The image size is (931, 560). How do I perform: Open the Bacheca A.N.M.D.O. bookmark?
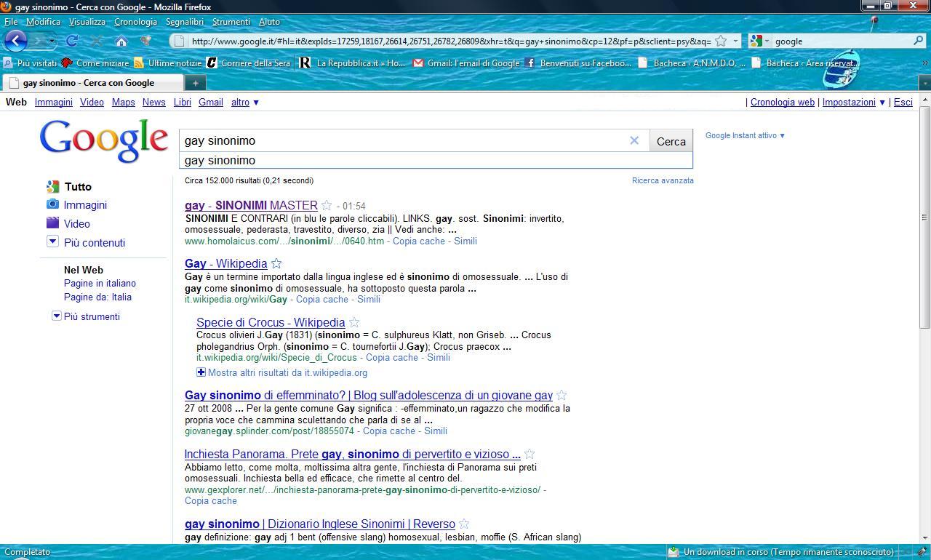tap(692, 63)
